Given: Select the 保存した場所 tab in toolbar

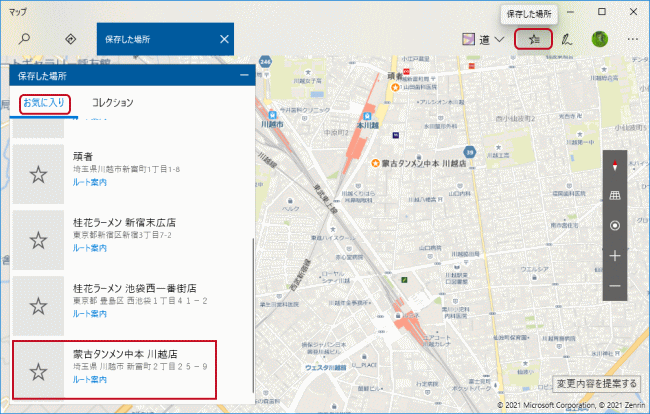Looking at the screenshot, I should pyautogui.click(x=165, y=39).
